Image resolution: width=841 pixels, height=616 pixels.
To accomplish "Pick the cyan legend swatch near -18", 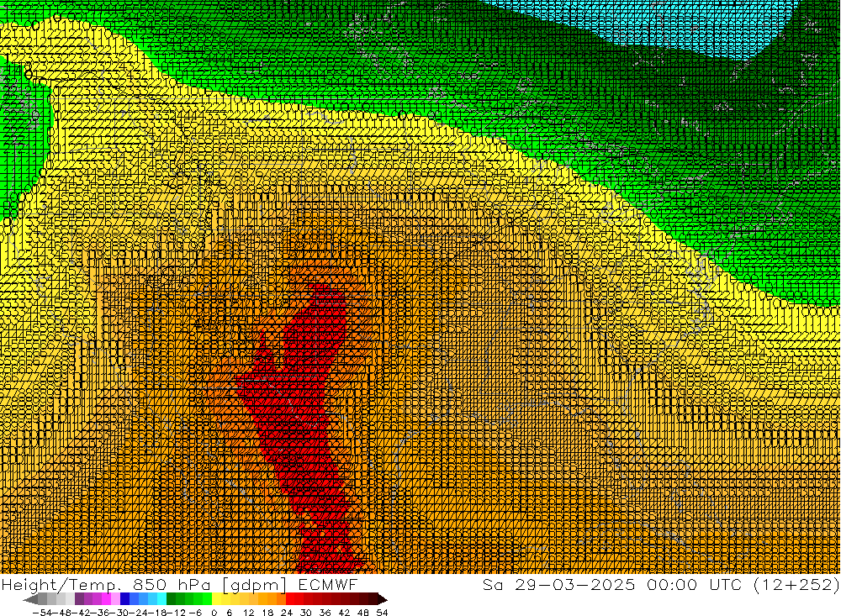I will tap(161, 599).
